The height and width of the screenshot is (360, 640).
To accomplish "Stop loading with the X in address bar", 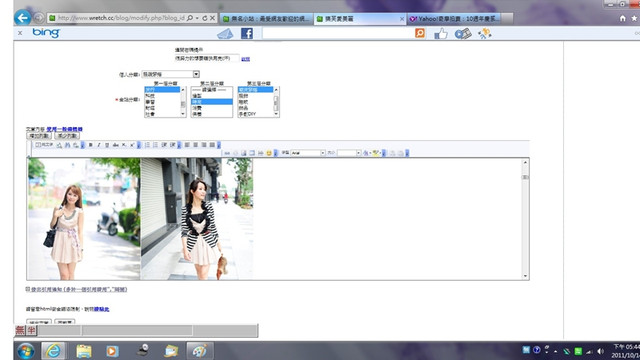I will (213, 18).
